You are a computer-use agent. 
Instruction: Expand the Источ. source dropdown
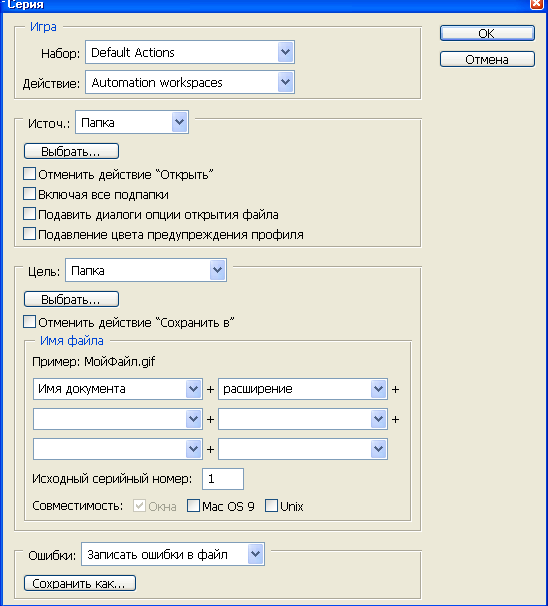point(132,122)
